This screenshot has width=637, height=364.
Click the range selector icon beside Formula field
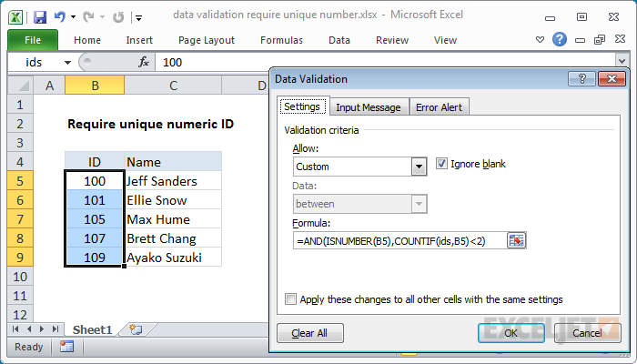click(517, 240)
